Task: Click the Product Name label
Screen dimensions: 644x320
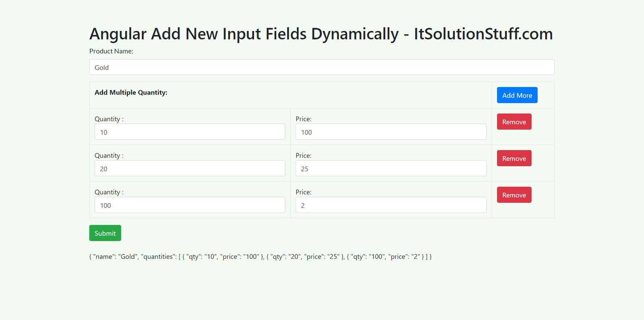Action: [x=111, y=51]
